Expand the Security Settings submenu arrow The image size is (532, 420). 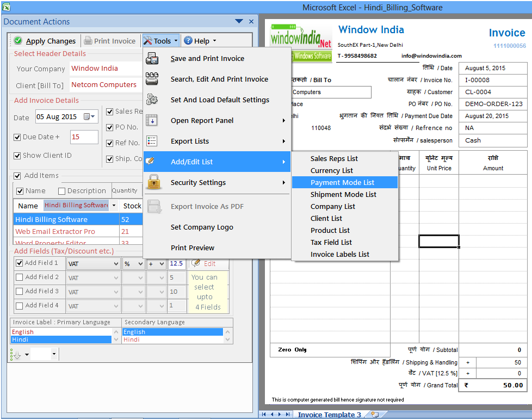click(283, 182)
